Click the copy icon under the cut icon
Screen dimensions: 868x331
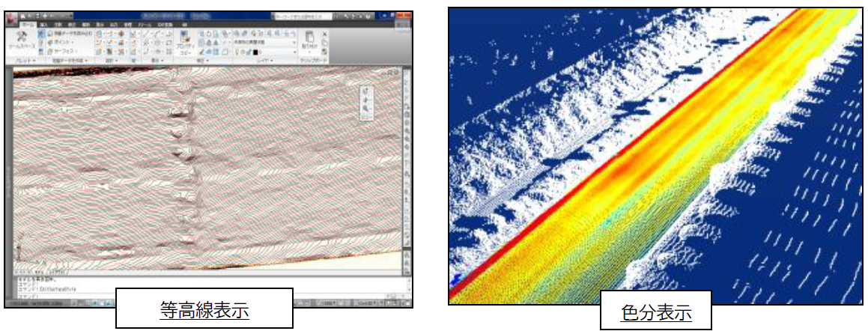pos(324,42)
